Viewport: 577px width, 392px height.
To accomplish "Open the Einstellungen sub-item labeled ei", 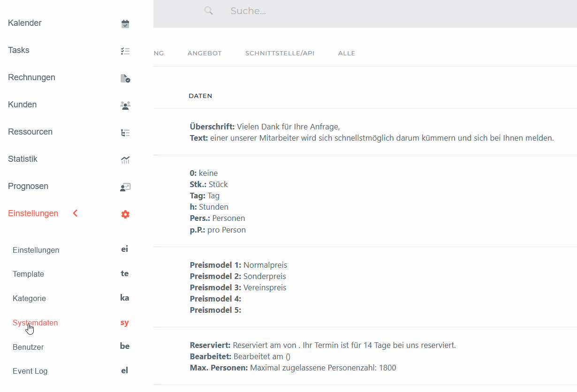I will pyautogui.click(x=36, y=250).
